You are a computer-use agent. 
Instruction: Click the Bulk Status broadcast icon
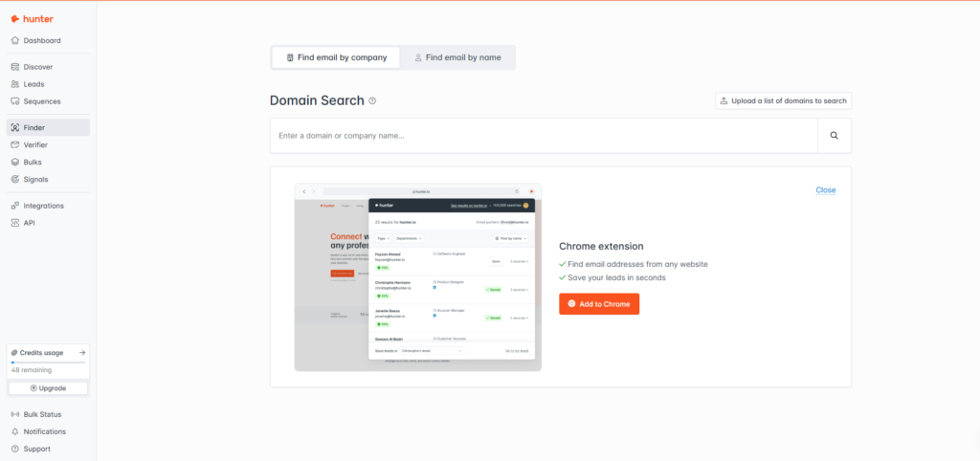(x=15, y=414)
